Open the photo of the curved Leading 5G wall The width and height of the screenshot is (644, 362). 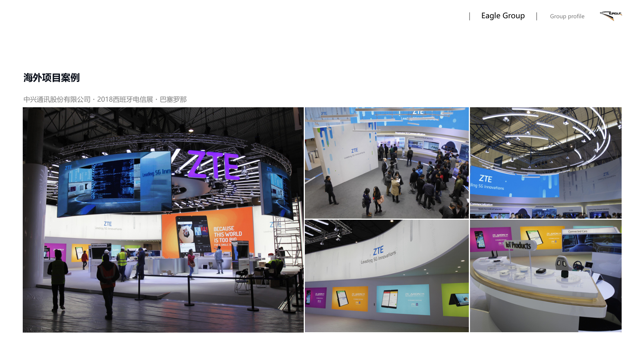387,276
